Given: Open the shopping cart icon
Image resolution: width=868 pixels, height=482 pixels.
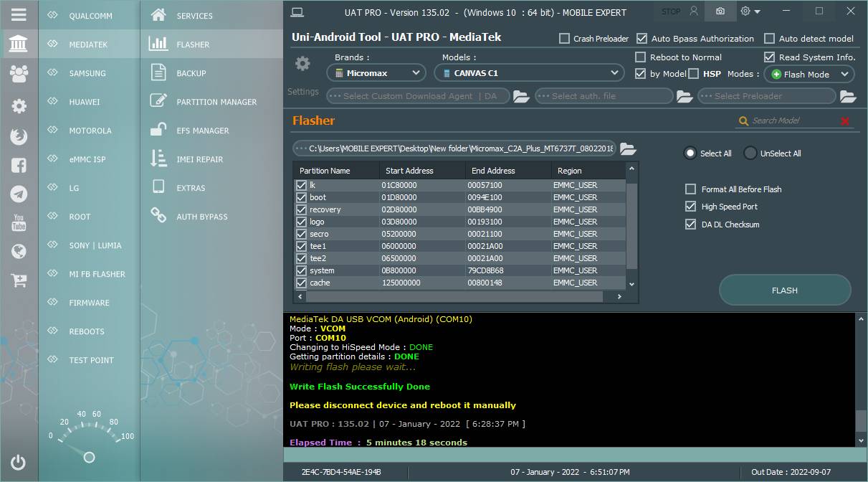Looking at the screenshot, I should [19, 280].
